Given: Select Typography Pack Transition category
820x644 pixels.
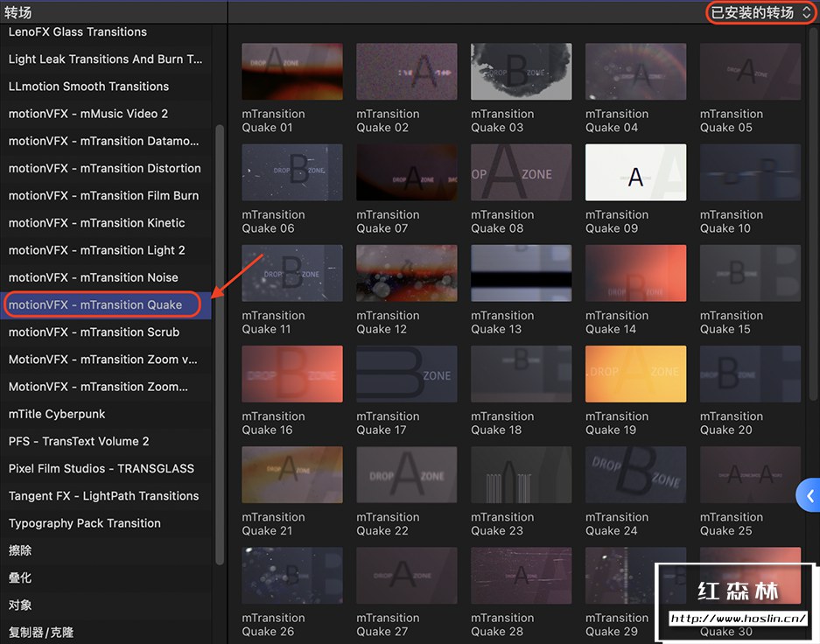Looking at the screenshot, I should click(x=106, y=522).
